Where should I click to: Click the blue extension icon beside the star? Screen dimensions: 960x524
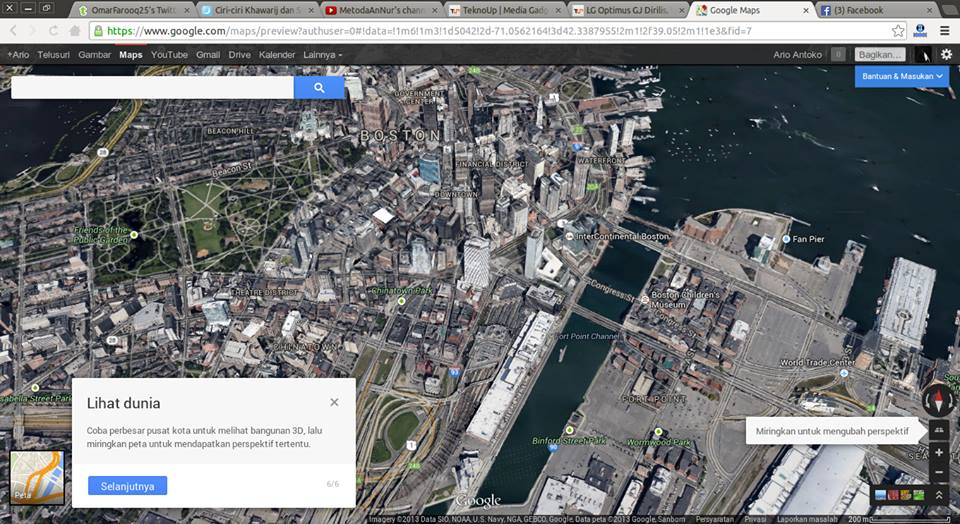919,31
